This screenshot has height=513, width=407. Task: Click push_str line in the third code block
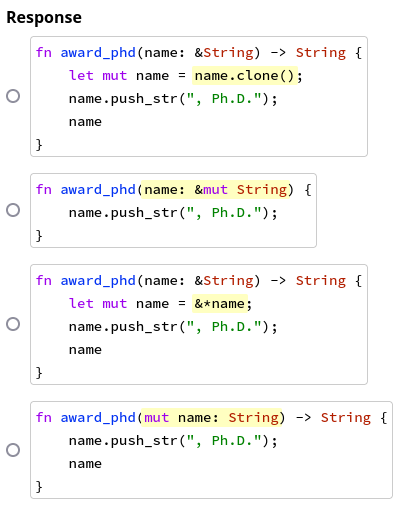[173, 327]
